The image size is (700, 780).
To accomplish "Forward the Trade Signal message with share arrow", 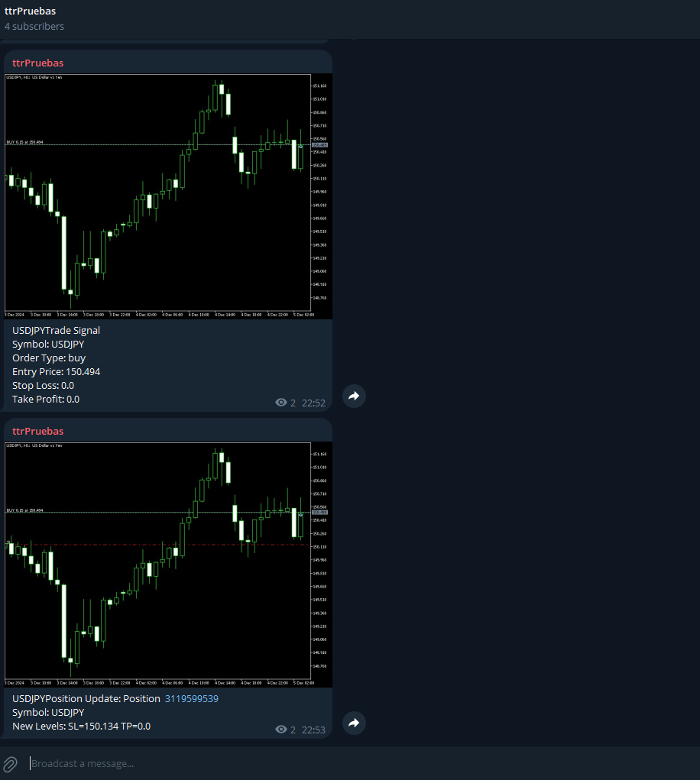I will point(354,396).
